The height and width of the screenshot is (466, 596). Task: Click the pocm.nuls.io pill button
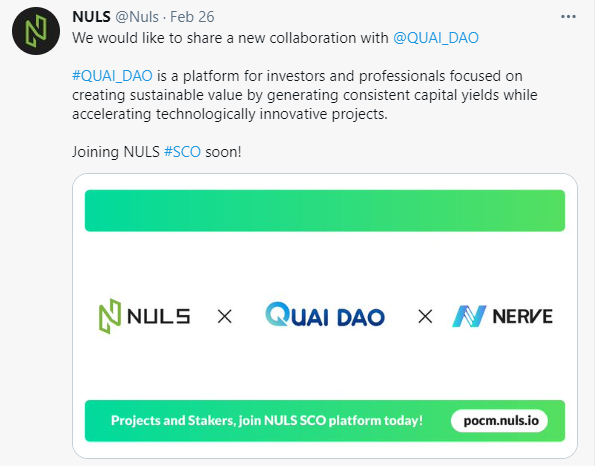[499, 421]
